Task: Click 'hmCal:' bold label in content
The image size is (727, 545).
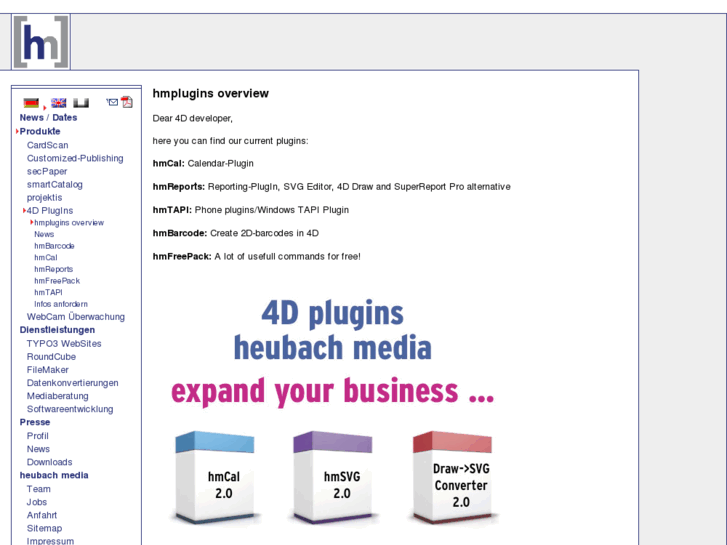Action: (169, 163)
